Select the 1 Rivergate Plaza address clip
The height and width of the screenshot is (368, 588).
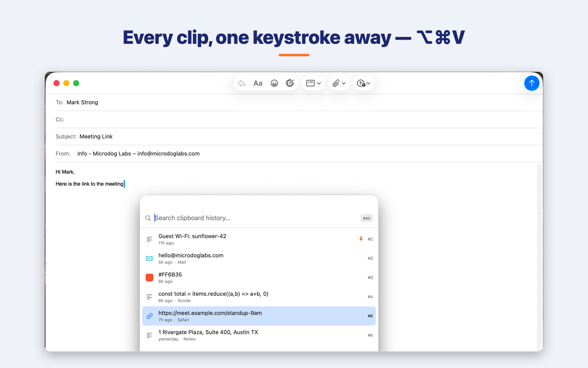coord(259,335)
